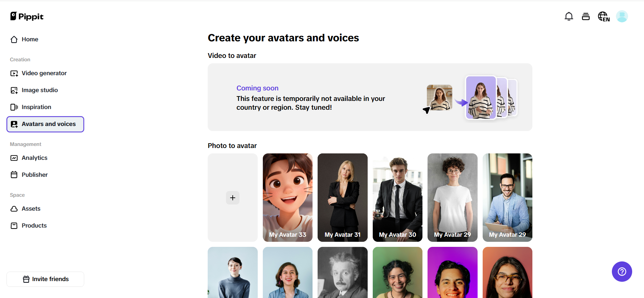Open Video generator
644x298 pixels.
(44, 73)
